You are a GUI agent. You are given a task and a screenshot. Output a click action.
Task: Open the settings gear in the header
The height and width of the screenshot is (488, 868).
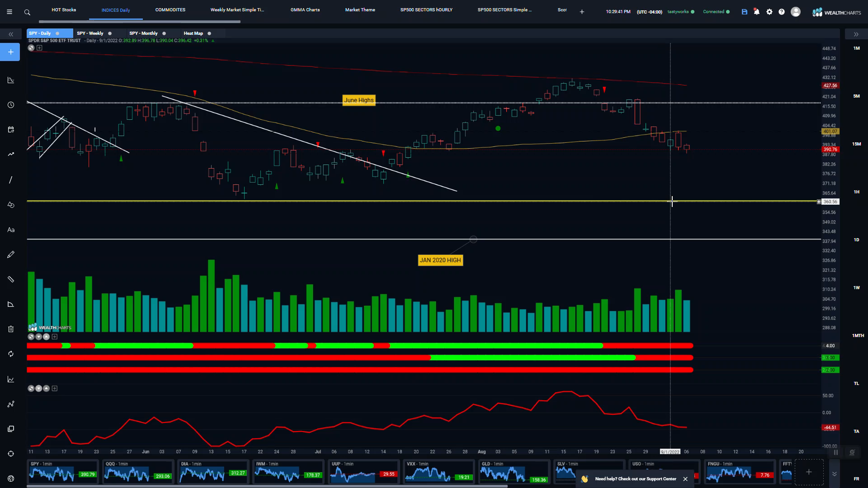(x=769, y=12)
